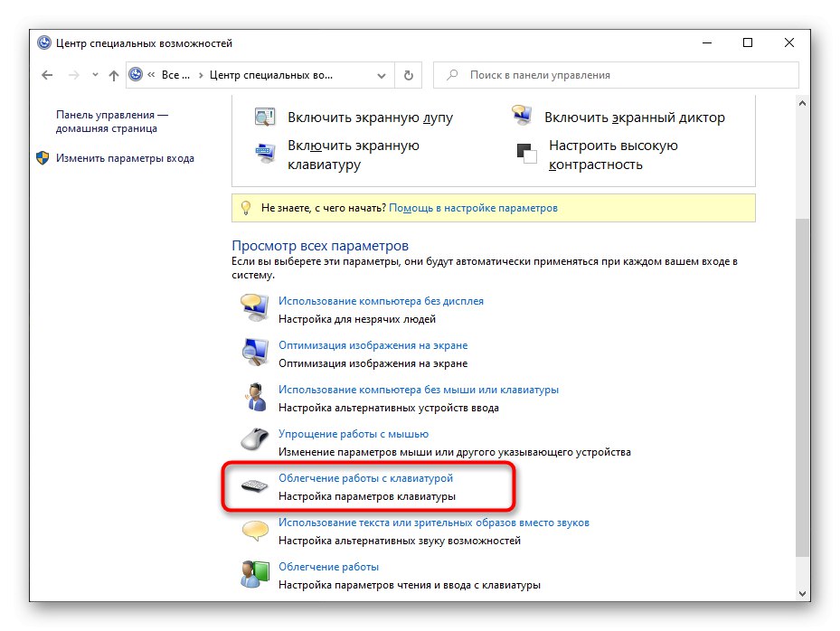Image resolution: width=840 pixels, height=631 pixels.
Task: Click the window title bar Ease of Access icon
Action: click(44, 42)
